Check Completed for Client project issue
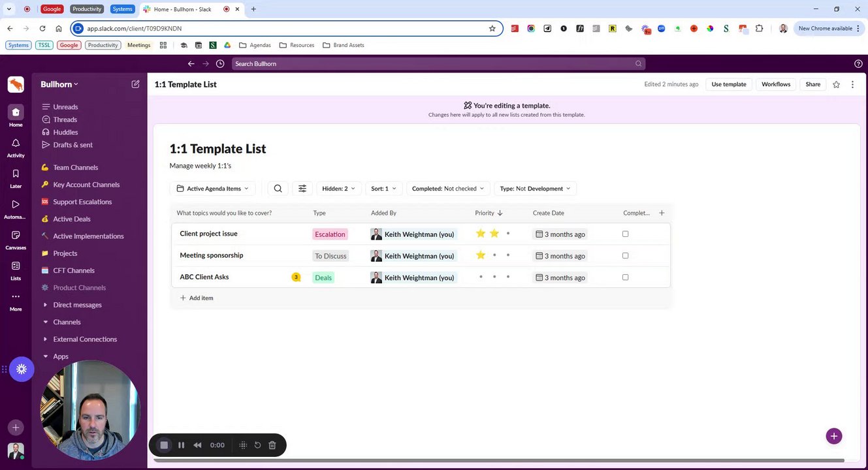This screenshot has width=868, height=470. coord(625,234)
